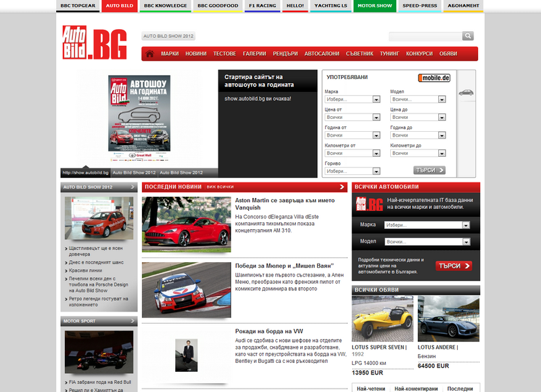541x392 pixels.
Task: Expand the Цена от dropdown
Action: (x=352, y=117)
